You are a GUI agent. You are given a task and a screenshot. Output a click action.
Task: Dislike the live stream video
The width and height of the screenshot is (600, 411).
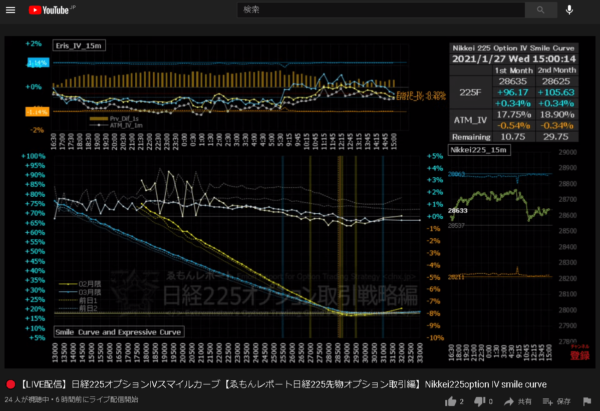pos(479,400)
